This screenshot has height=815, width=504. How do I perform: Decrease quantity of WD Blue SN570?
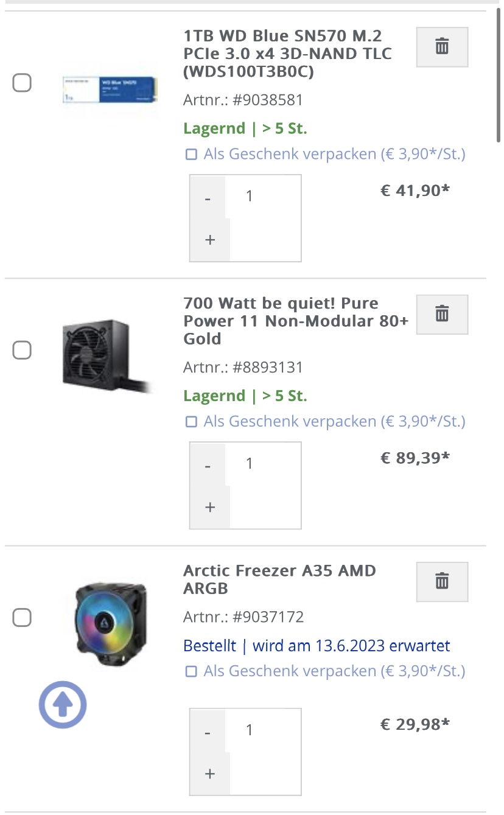pos(208,199)
